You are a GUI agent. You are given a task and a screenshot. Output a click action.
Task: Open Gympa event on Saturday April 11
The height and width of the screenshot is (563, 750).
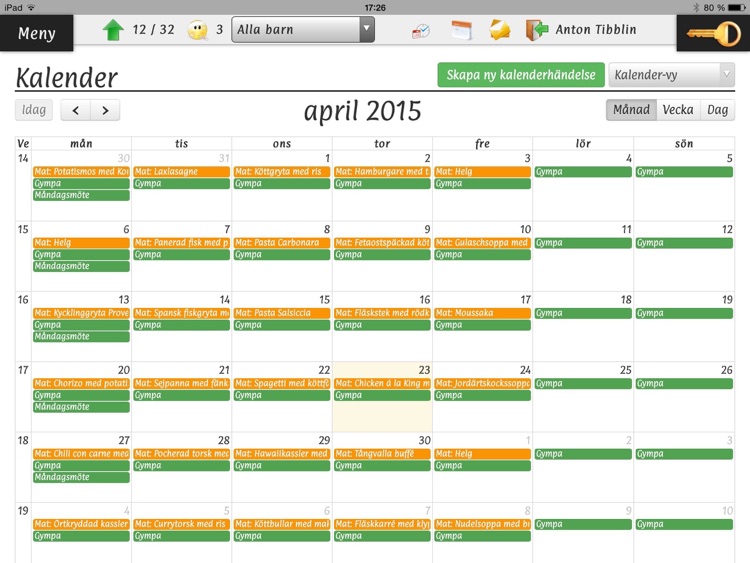(583, 243)
